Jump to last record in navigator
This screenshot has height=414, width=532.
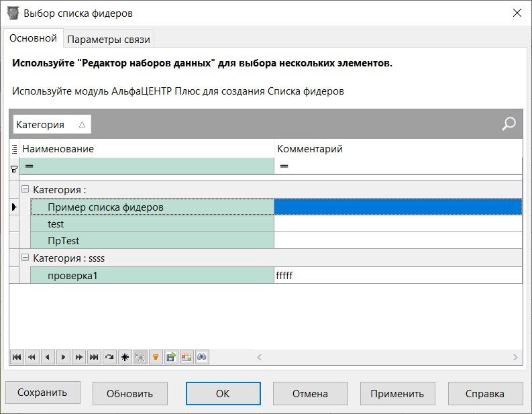pos(94,358)
